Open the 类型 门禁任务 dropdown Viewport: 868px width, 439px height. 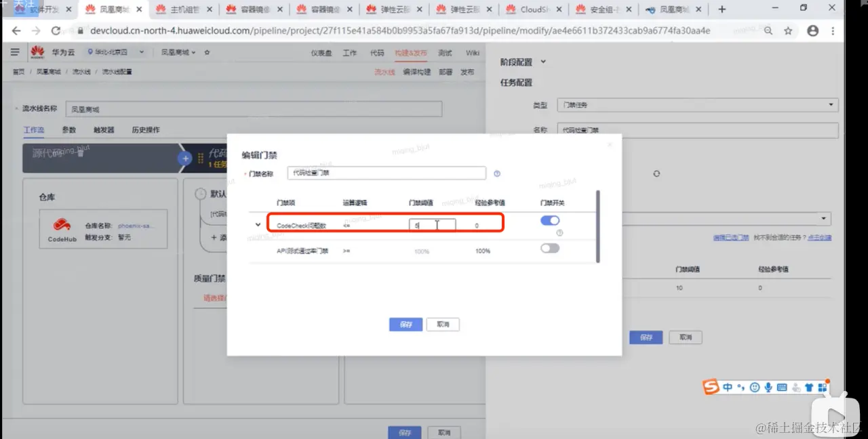[x=697, y=105]
